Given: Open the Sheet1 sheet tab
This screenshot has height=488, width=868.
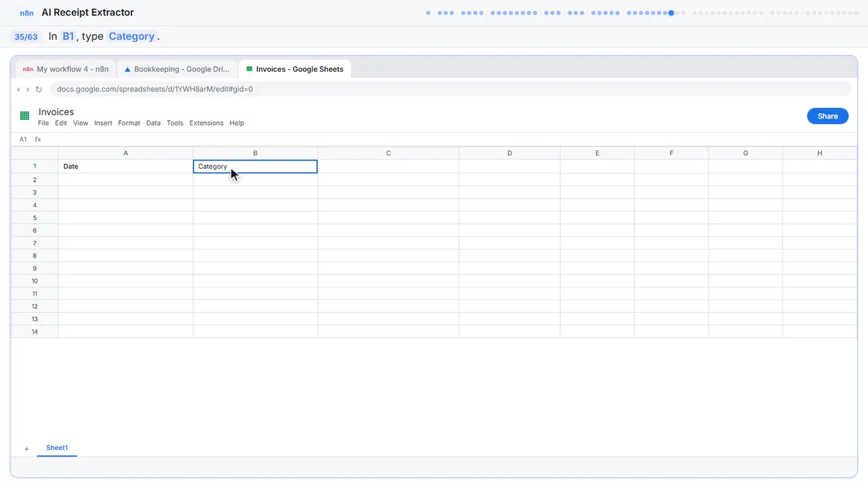Looking at the screenshot, I should click(57, 448).
